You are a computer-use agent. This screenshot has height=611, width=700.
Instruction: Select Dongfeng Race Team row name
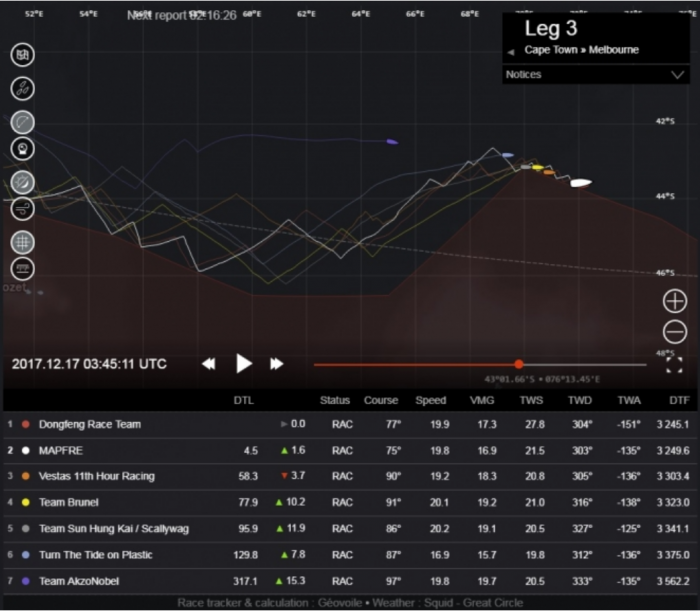tap(90, 424)
